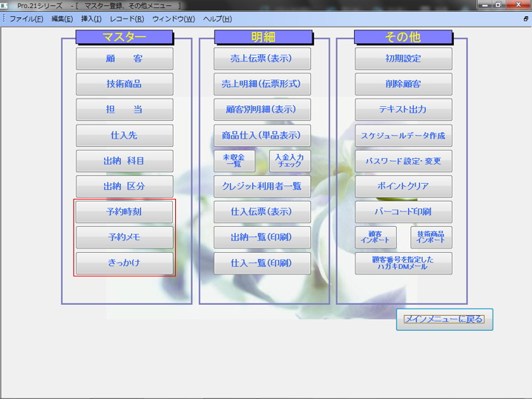532x399 pixels.
Task: Click the 出納 科目 button
Action: [125, 161]
